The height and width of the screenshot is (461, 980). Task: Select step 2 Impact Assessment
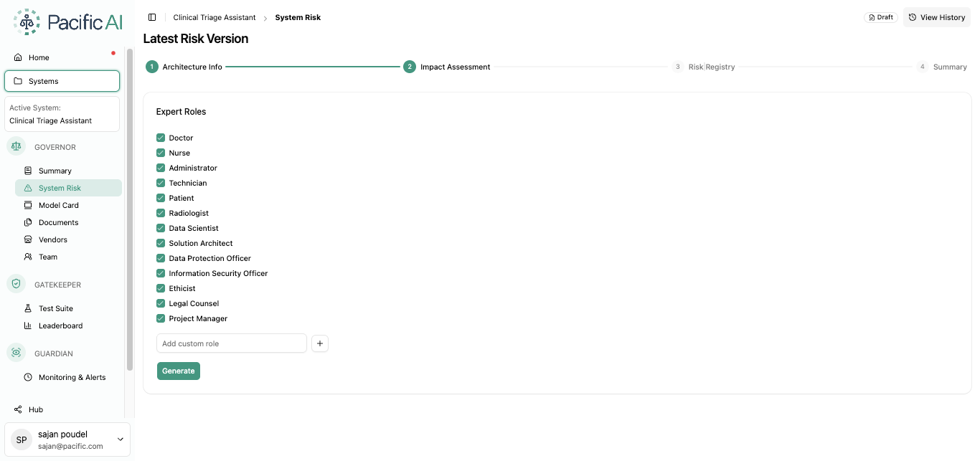pos(447,67)
